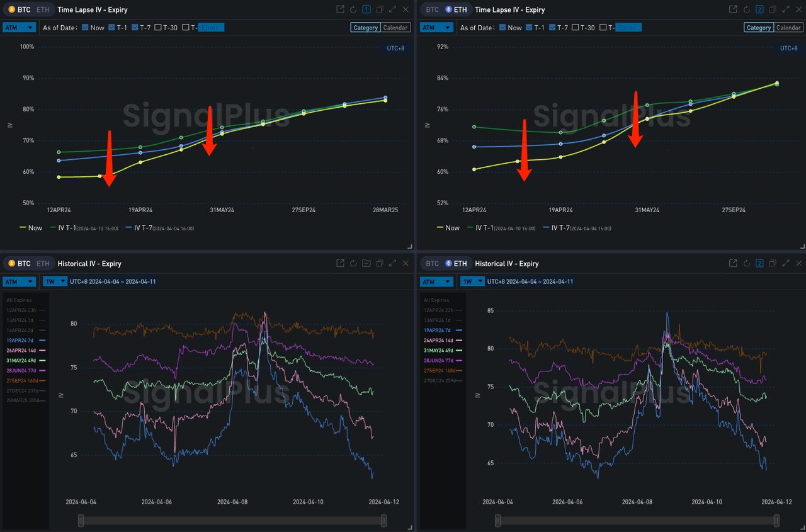Click the pop-out icon in BTC Time Lapse panel
This screenshot has width=806, height=532.
[x=340, y=9]
